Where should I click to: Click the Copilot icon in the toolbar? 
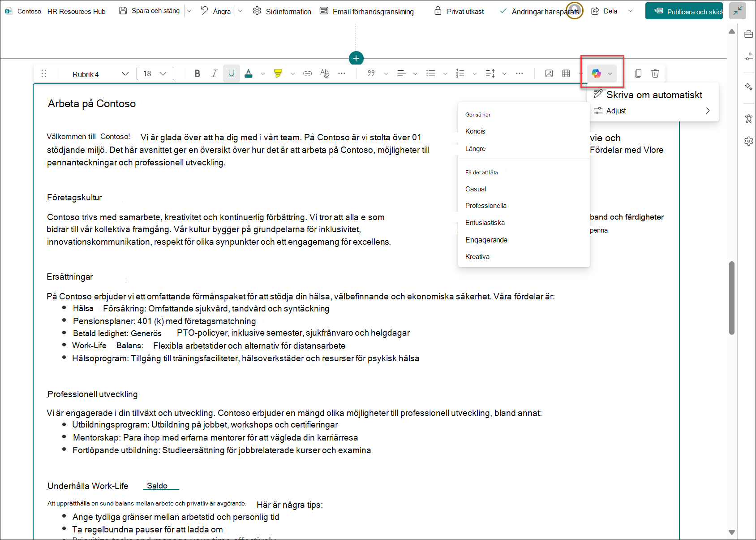point(596,73)
